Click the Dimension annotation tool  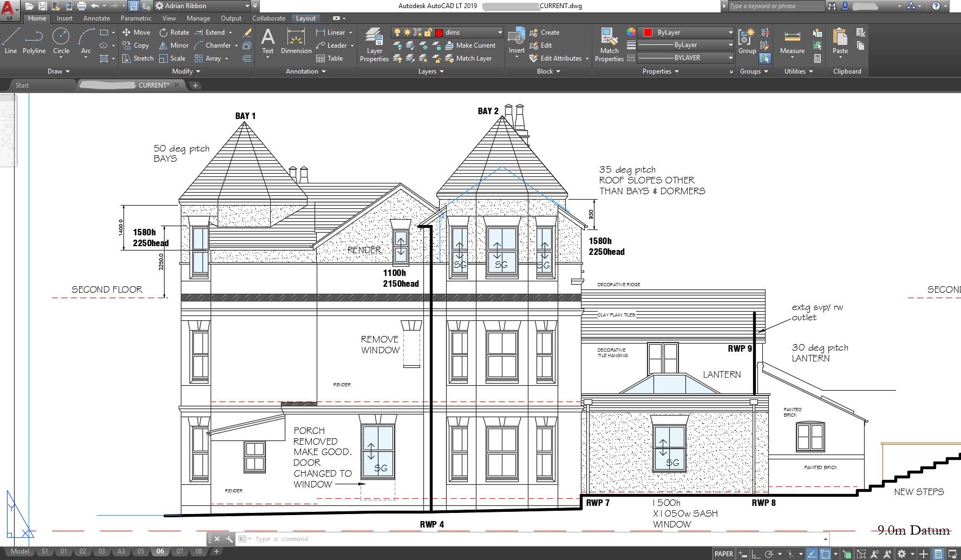tap(296, 42)
